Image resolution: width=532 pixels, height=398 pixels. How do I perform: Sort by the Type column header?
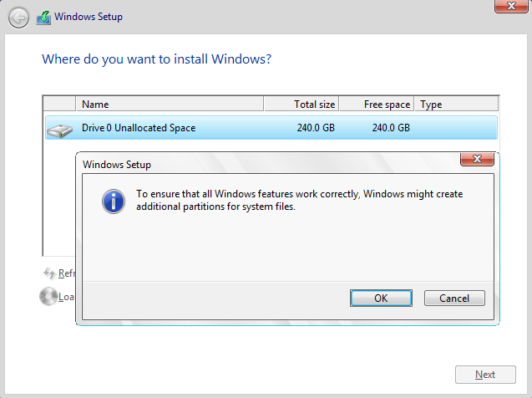tap(456, 104)
